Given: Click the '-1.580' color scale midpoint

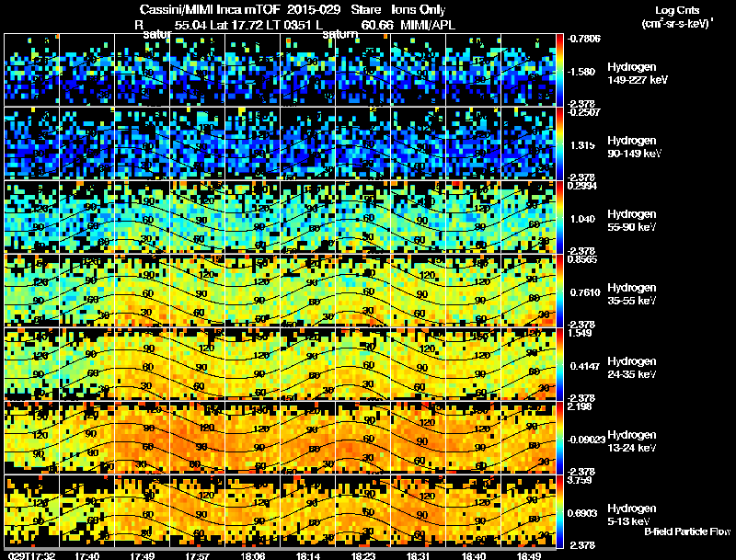Looking at the screenshot, I should point(581,72).
